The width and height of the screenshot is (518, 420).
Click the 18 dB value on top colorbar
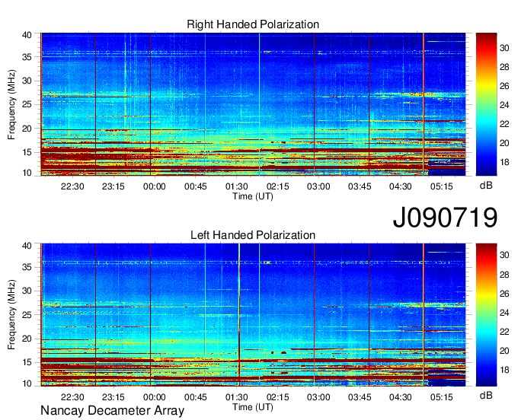tap(504, 162)
